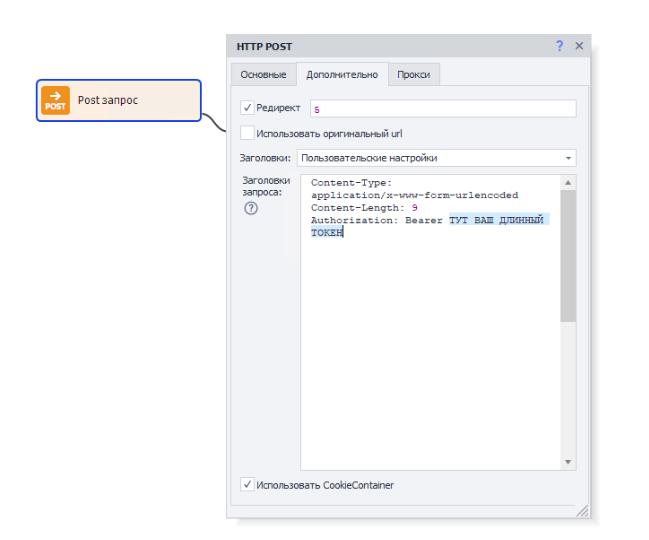Switch to the Прокси tab

click(x=413, y=74)
